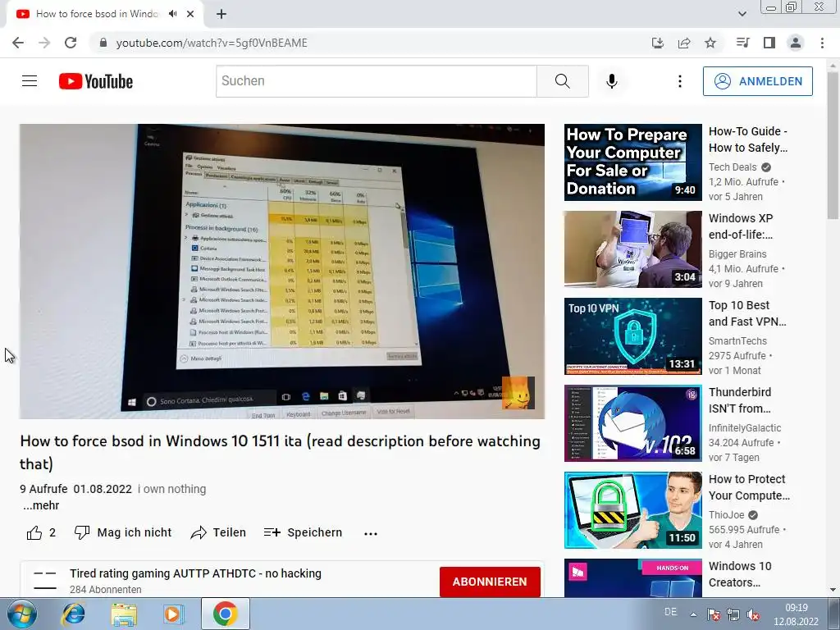Open Windows Explorer folder in taskbar
Image resolution: width=840 pixels, height=630 pixels.
click(124, 614)
